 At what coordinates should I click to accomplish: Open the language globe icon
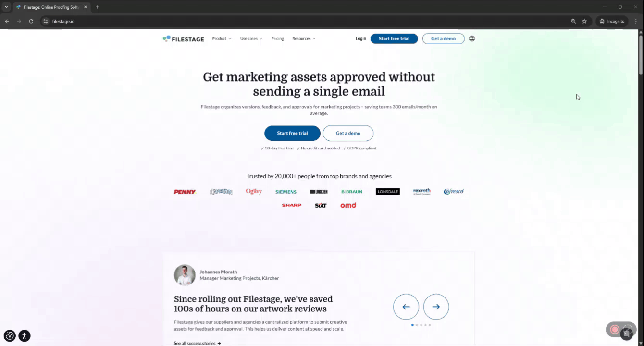point(472,39)
